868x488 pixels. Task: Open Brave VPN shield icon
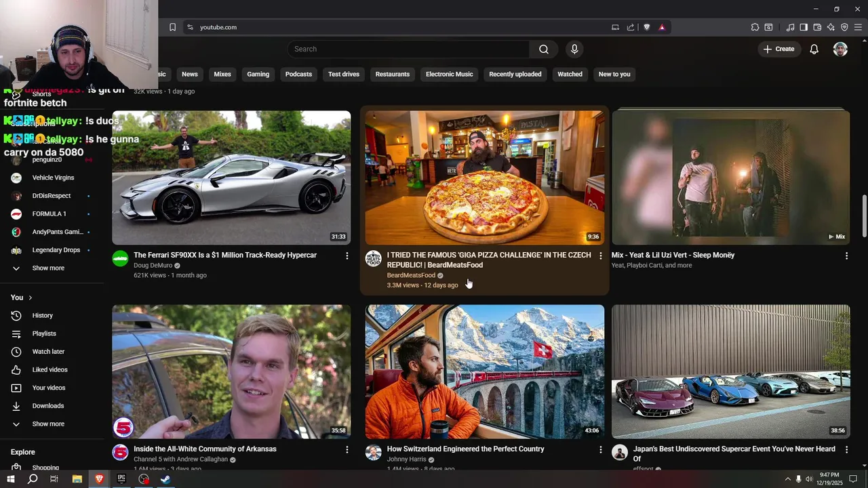click(844, 27)
